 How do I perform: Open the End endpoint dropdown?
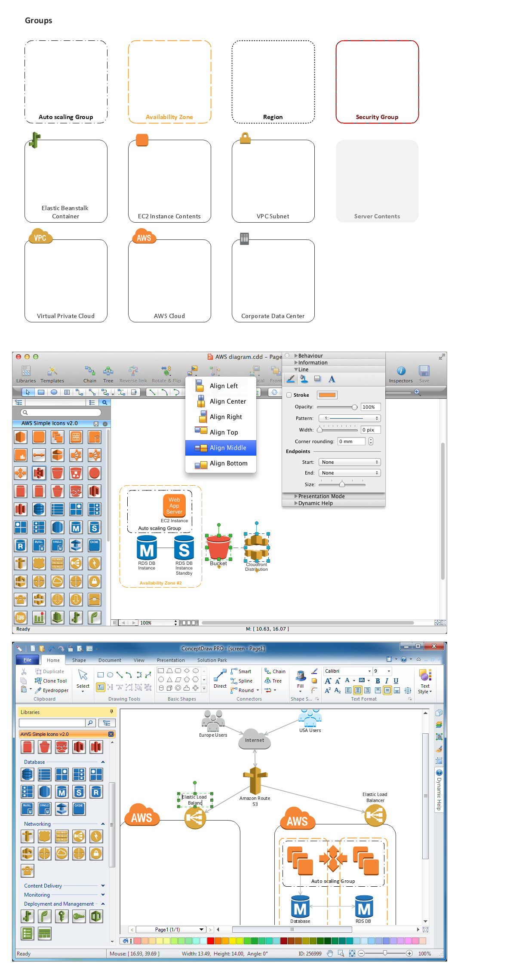350,473
